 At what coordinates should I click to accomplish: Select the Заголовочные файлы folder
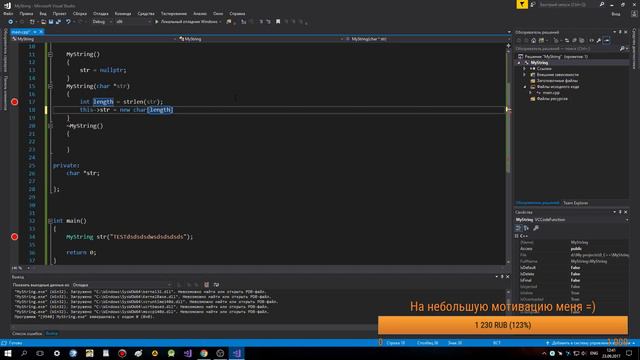[x=554, y=81]
